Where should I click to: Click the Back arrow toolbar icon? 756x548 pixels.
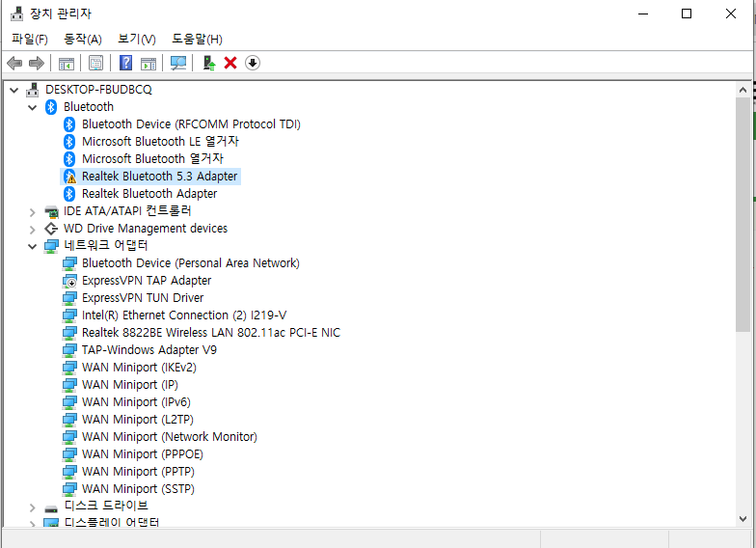click(x=14, y=63)
